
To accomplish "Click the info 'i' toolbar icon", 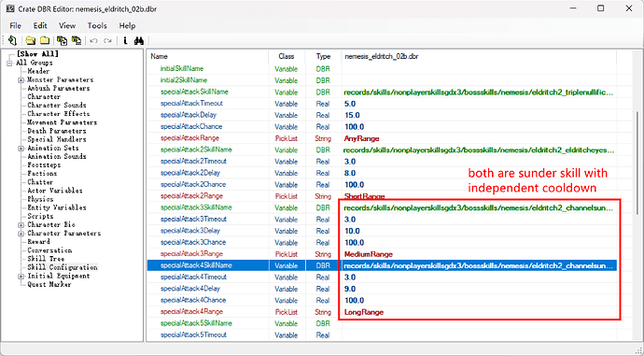I will [x=125, y=41].
